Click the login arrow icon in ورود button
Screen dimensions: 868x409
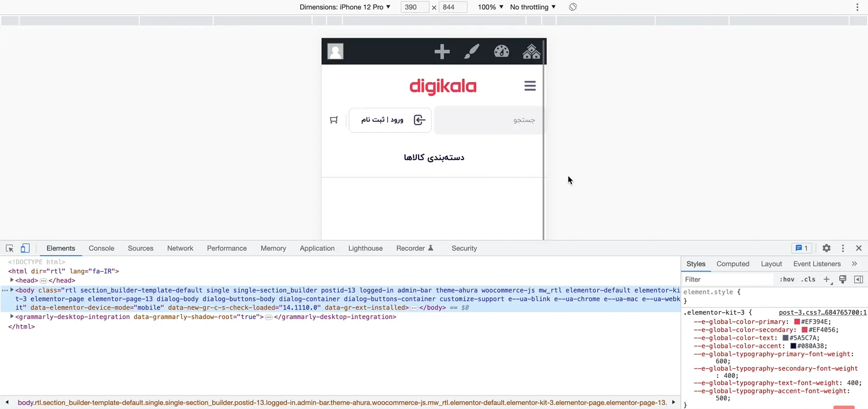[420, 120]
